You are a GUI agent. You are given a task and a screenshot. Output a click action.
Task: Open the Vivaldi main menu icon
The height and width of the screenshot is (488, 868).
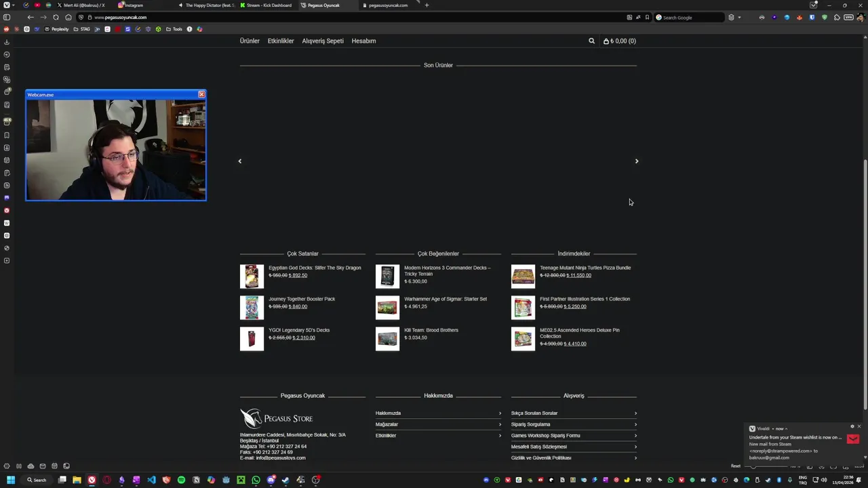coord(7,5)
